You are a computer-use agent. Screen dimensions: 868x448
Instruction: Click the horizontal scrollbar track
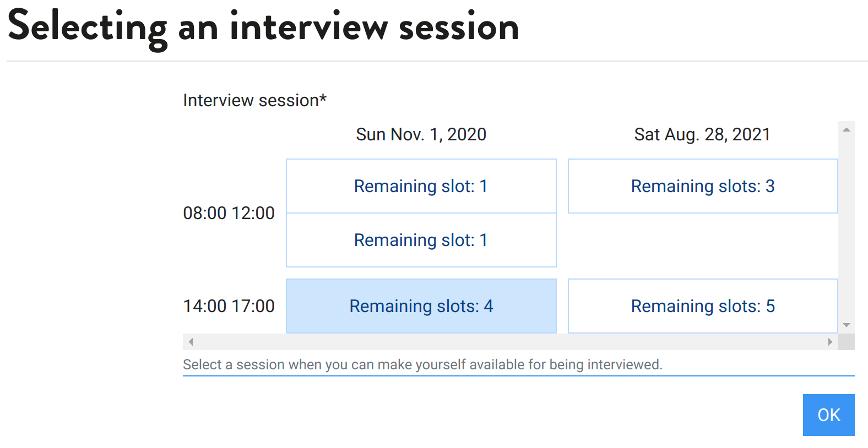click(x=510, y=342)
